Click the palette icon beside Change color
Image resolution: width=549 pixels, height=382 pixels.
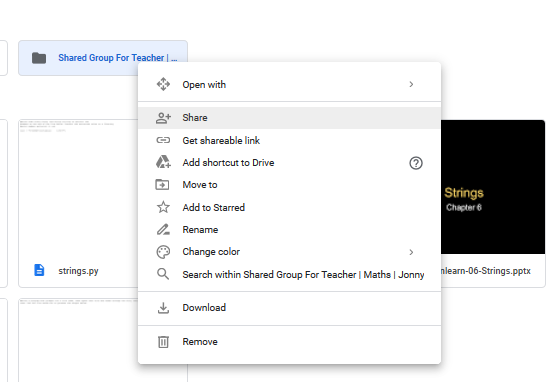[163, 252]
